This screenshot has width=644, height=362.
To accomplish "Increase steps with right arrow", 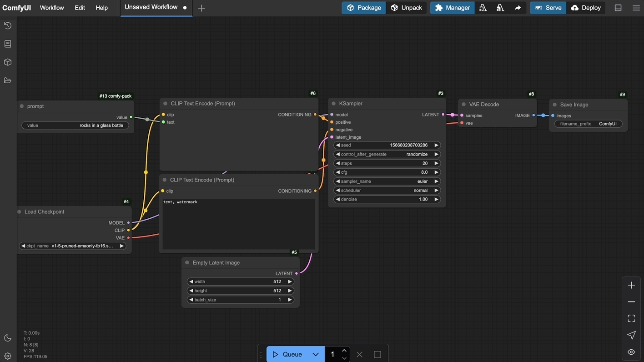I will [x=436, y=163].
